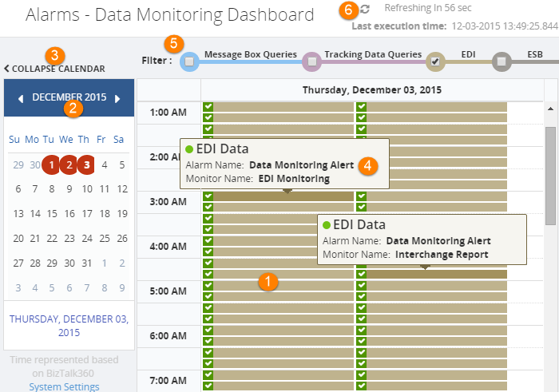Click the Interchange Report monitor name in tooltip

[x=442, y=255]
